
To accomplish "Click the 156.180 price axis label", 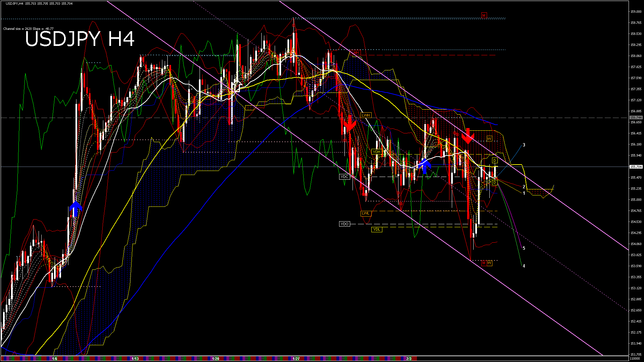I will pos(636,144).
